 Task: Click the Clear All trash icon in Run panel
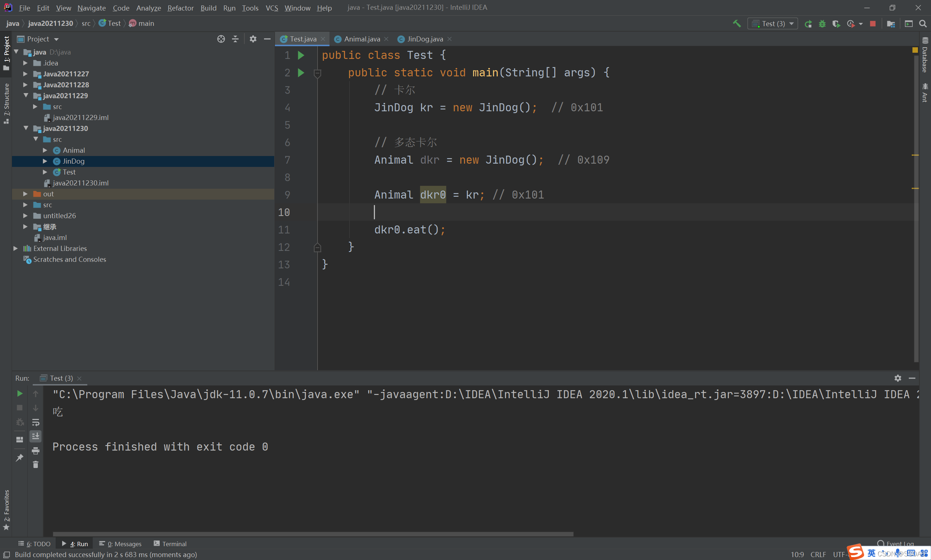[36, 464]
